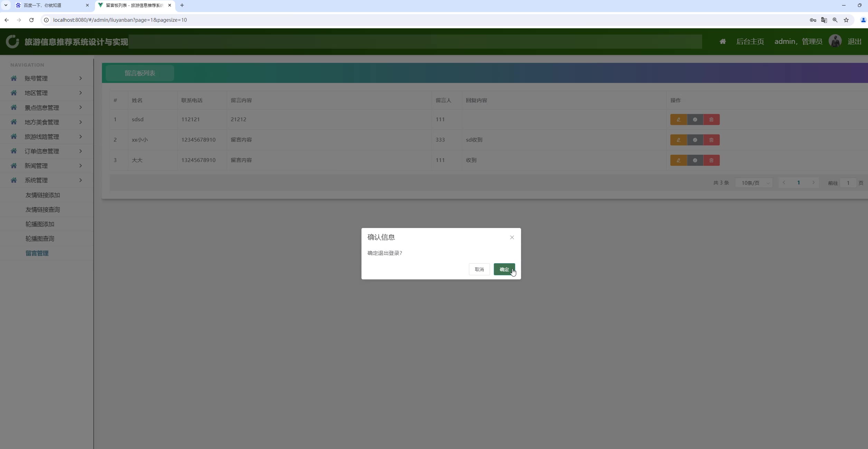868x449 pixels.
Task: Click the home icon beside 后台主页
Action: point(723,42)
